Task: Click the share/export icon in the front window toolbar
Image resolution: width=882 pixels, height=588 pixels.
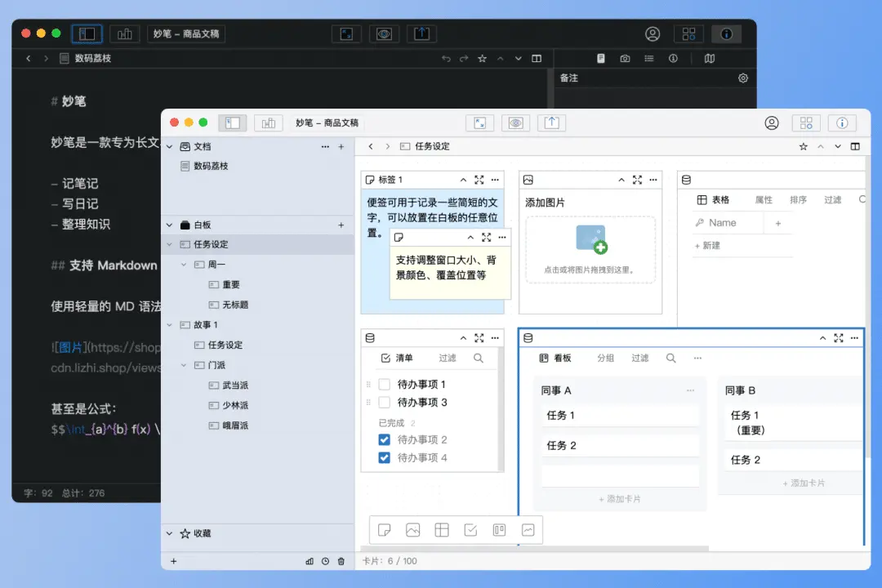Action: (x=551, y=122)
